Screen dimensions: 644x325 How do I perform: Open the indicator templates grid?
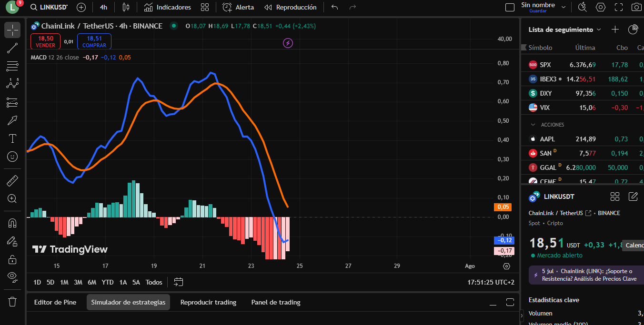tap(205, 7)
